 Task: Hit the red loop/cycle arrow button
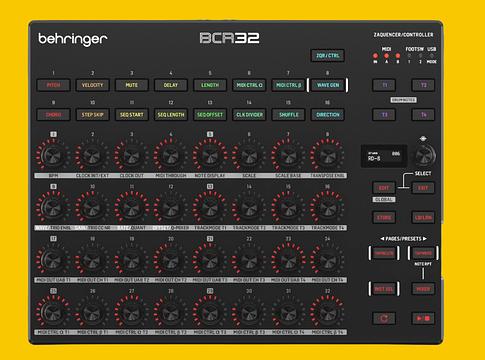(384, 318)
